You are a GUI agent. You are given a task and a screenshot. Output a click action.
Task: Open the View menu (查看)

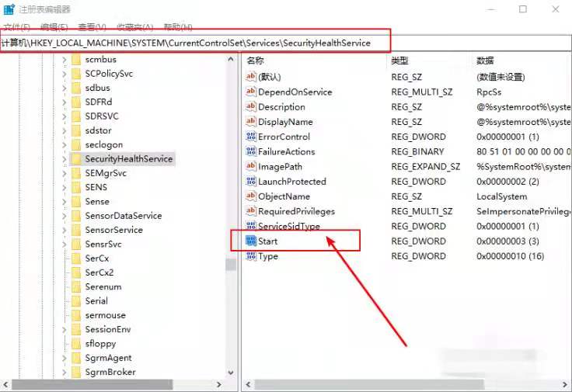tap(92, 27)
